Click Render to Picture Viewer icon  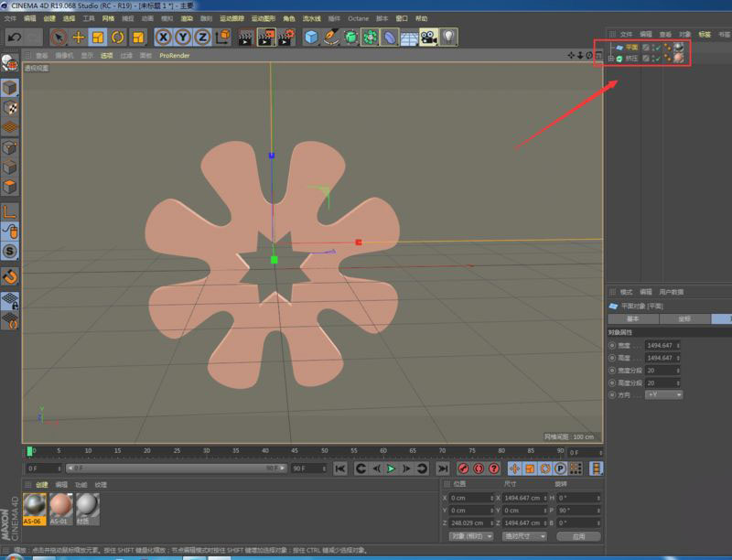click(266, 37)
